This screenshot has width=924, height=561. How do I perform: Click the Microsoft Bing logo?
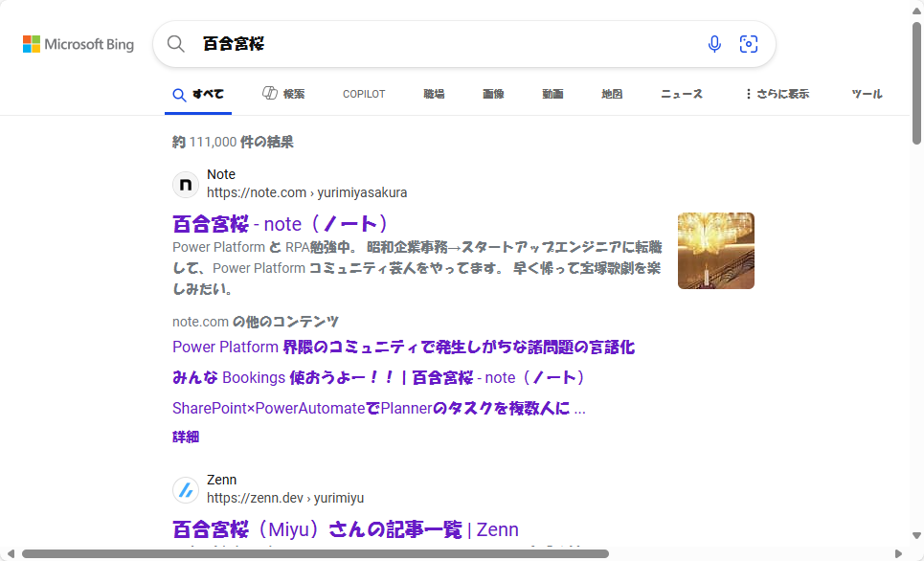[x=78, y=43]
